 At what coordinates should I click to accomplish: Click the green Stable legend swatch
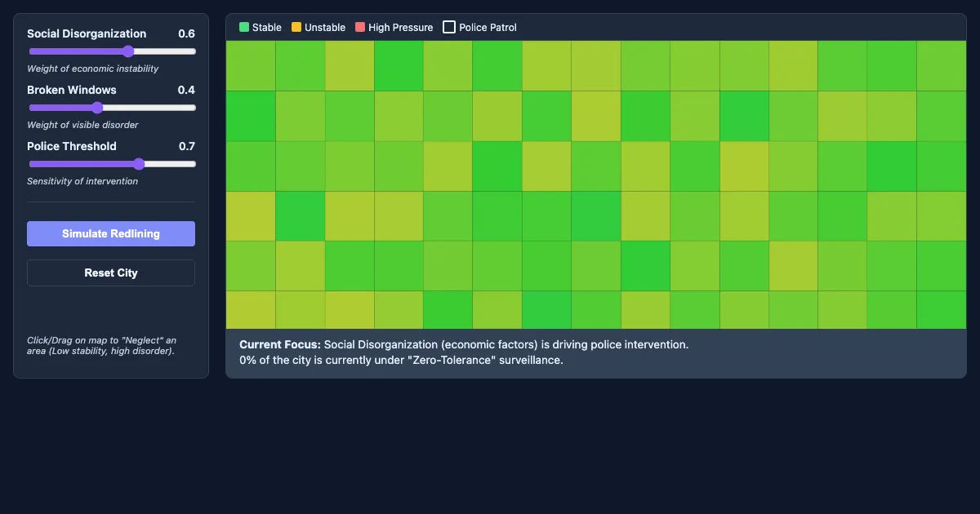(x=244, y=27)
